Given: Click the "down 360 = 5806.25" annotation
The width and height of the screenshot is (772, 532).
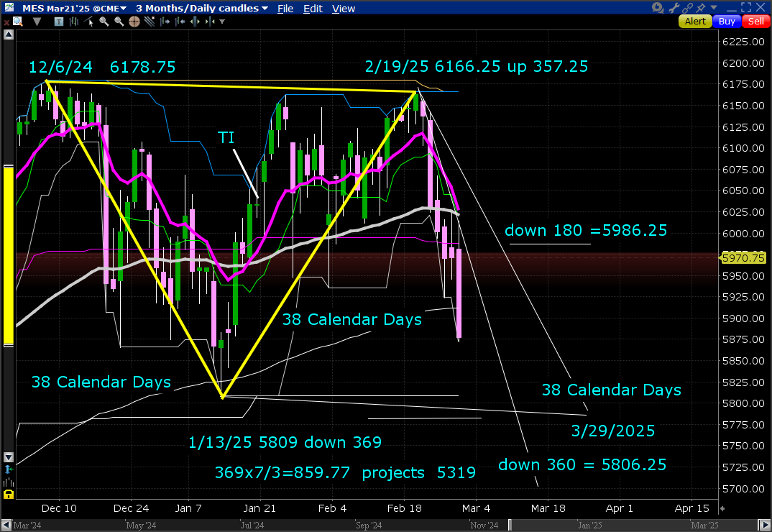Looking at the screenshot, I should pos(582,464).
